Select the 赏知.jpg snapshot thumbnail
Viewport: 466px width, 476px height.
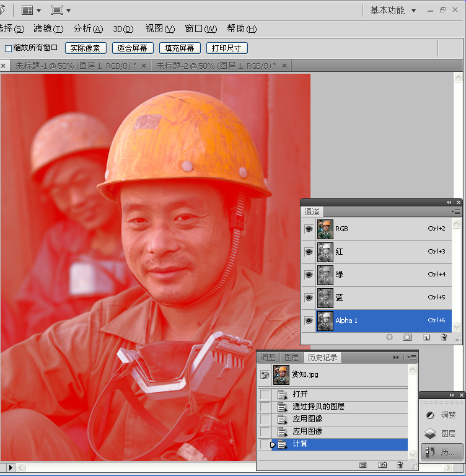pyautogui.click(x=281, y=375)
